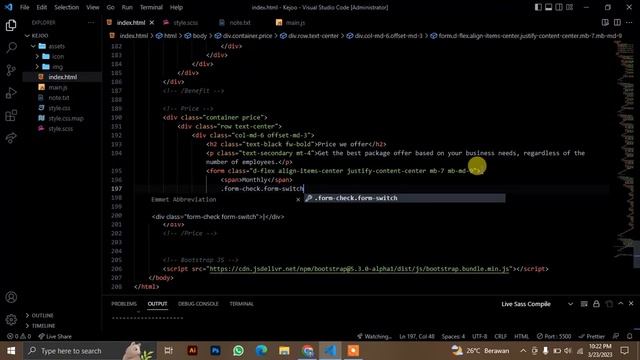Close the index.html editor tab
Viewport: 640px width, 360px height.
[x=152, y=22]
